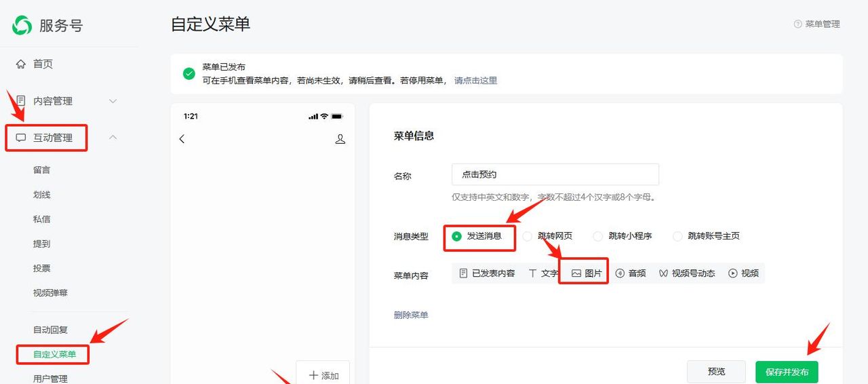The image size is (868, 384).
Task: Select the 发送消息 radio button
Action: pyautogui.click(x=456, y=236)
